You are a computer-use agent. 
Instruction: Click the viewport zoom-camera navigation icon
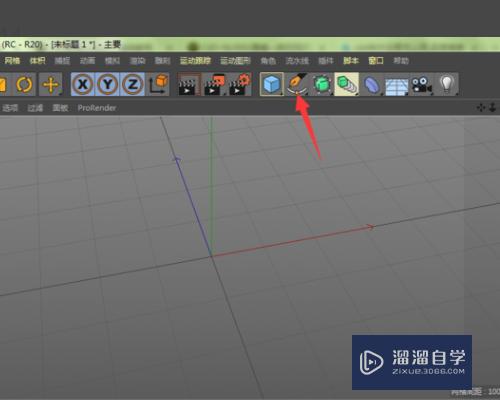coord(492,108)
